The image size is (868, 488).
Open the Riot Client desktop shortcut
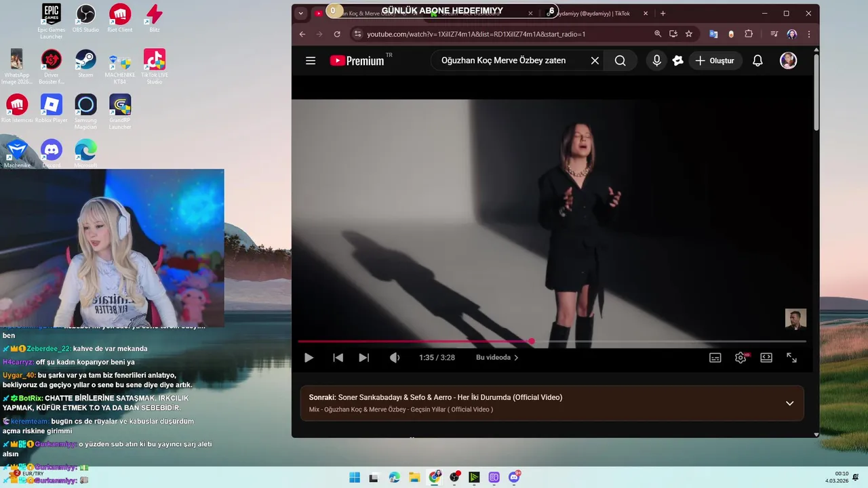pos(120,18)
